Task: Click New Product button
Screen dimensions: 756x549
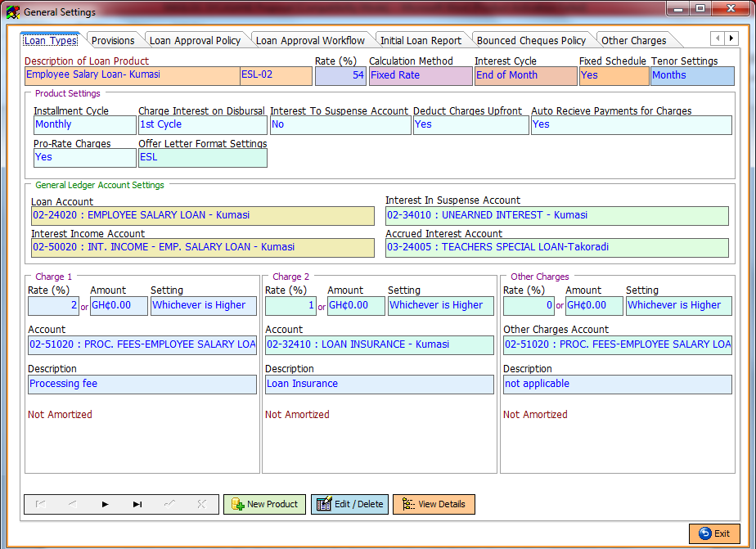Action: pos(265,504)
